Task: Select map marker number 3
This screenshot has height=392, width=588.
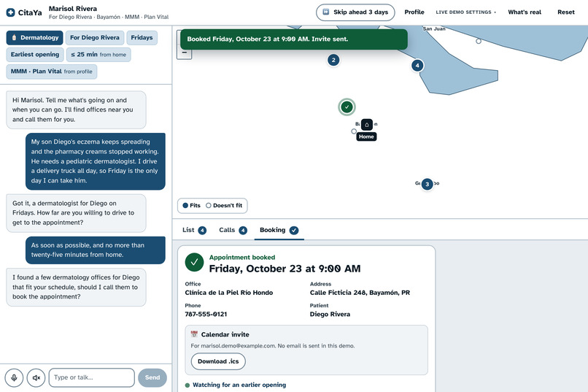Action: coord(427,184)
